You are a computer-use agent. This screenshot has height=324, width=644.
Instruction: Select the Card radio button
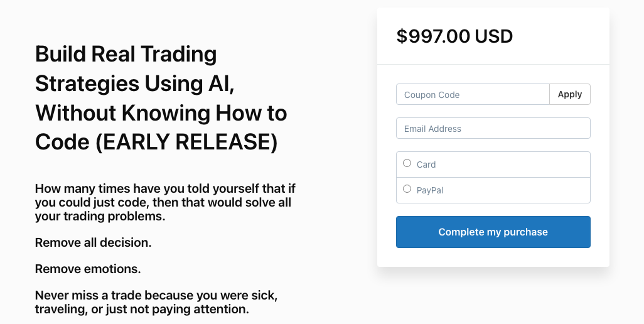(407, 163)
